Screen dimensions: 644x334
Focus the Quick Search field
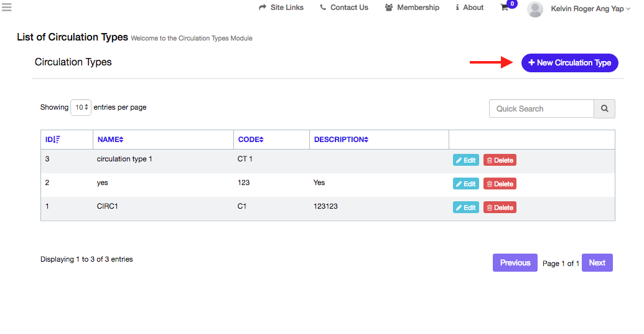coord(541,108)
